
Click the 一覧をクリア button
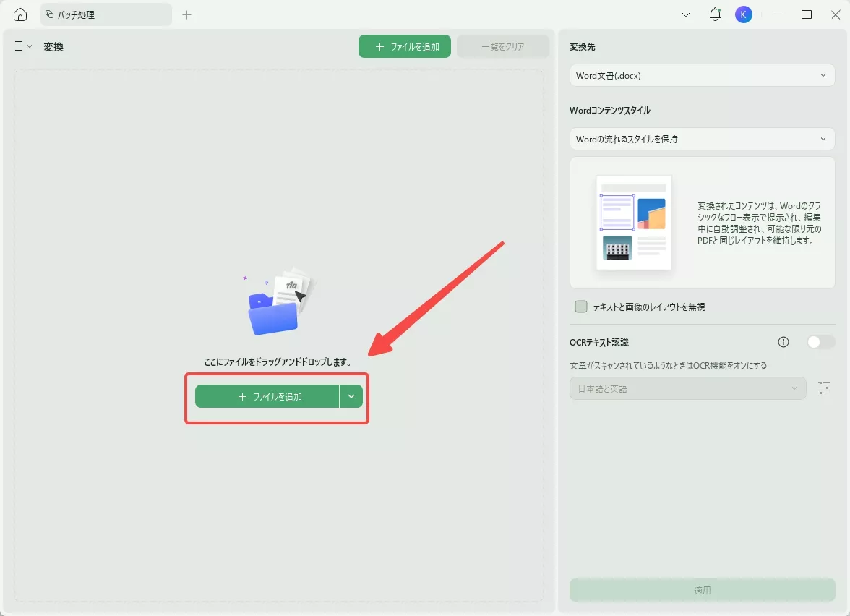click(503, 46)
